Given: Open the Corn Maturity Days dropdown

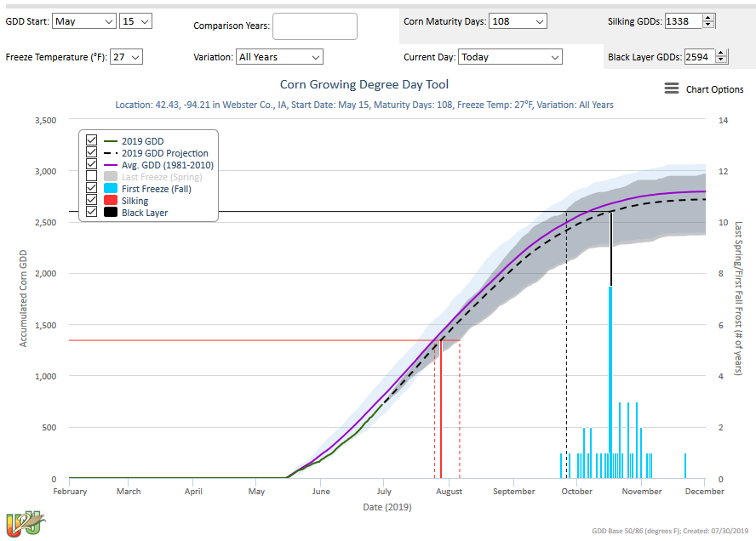Looking at the screenshot, I should coord(518,20).
